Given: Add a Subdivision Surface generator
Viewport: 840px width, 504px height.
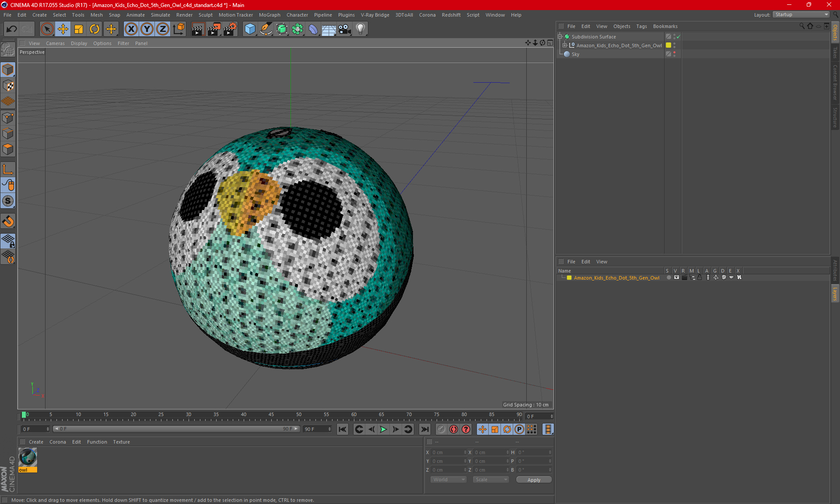Looking at the screenshot, I should click(282, 29).
